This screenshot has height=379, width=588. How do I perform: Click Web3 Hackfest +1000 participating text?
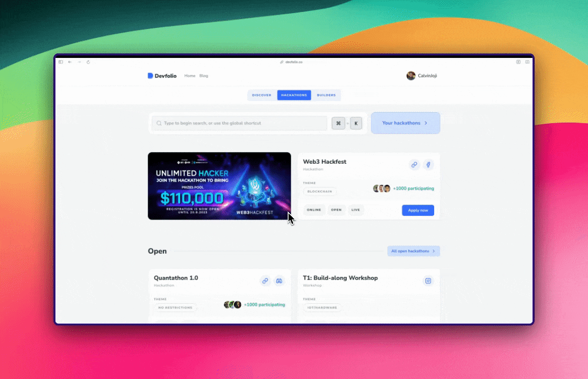click(414, 188)
